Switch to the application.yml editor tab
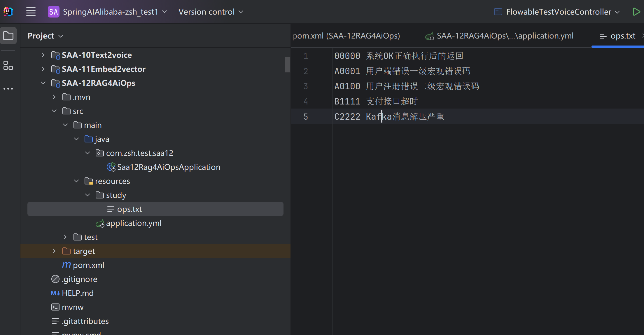The height and width of the screenshot is (335, 644). point(505,36)
